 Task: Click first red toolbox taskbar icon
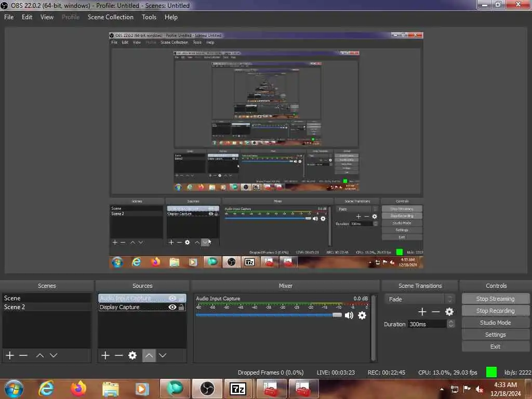click(x=271, y=389)
